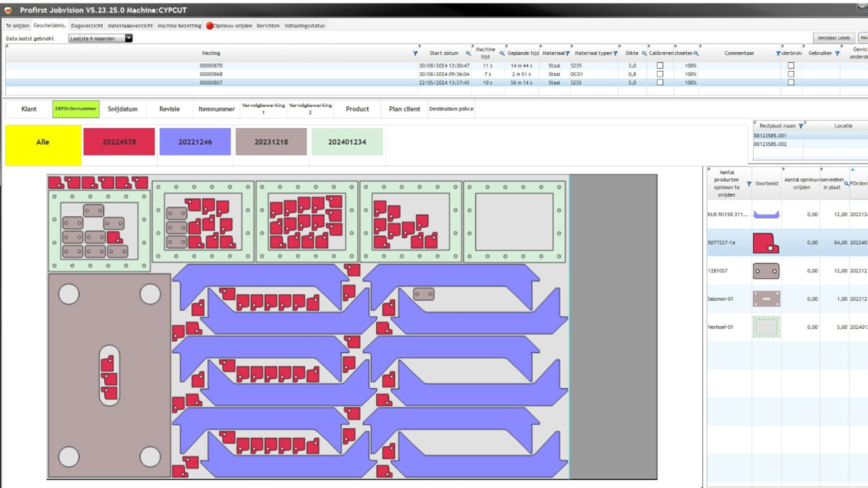The width and height of the screenshot is (868, 488).
Task: Click the red Opnieuw snijden icon in the toolbar
Action: click(x=210, y=25)
